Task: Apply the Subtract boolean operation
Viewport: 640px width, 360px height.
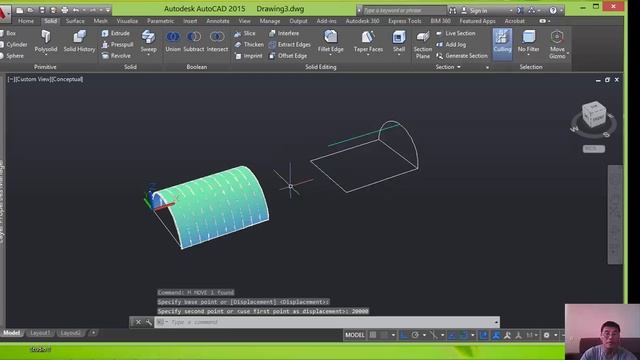Action: (193, 41)
